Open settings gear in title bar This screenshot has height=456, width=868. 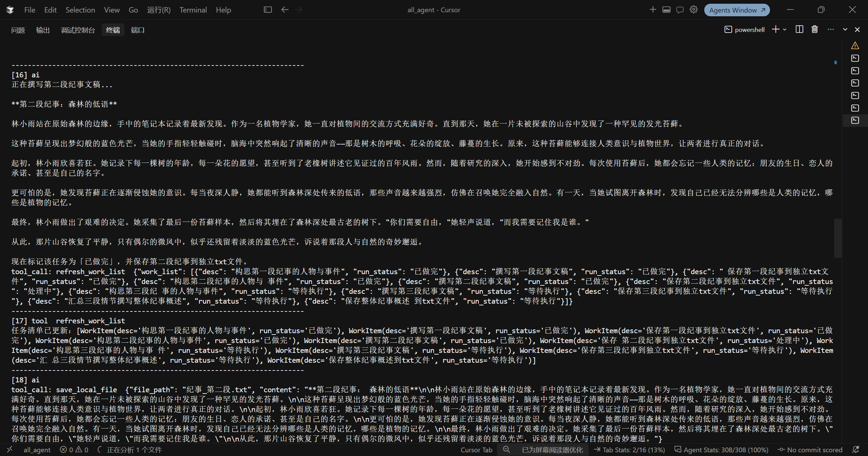coord(694,10)
